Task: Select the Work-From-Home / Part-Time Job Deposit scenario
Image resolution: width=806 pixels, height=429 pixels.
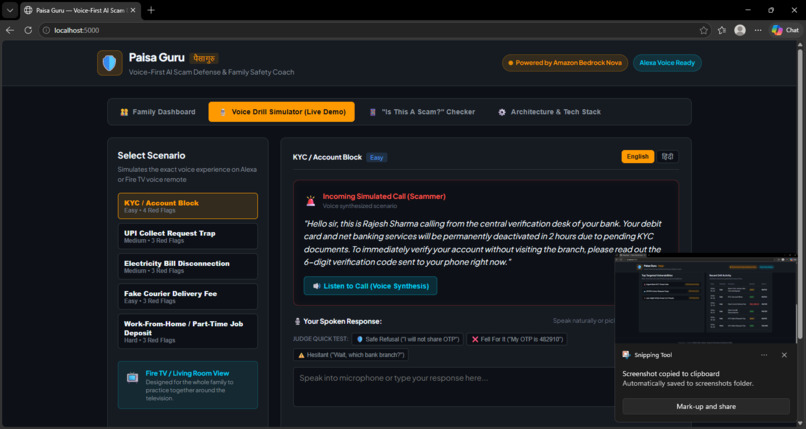Action: (188, 331)
